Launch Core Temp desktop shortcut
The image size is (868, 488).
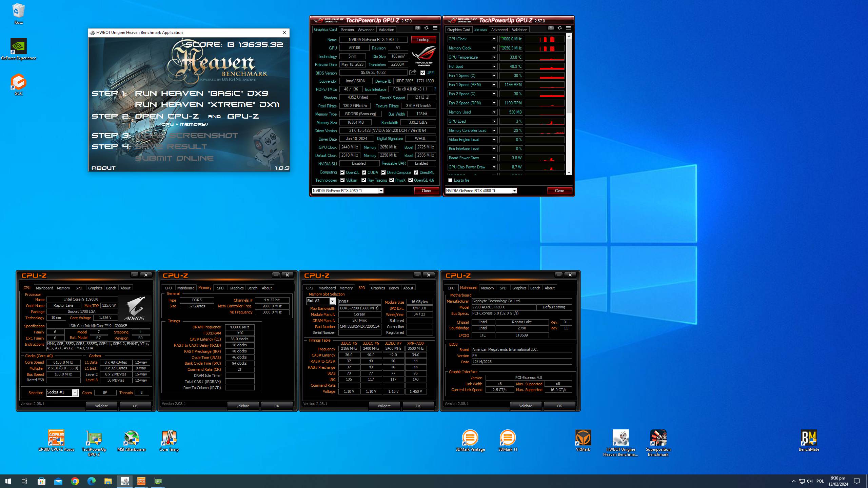click(x=169, y=441)
